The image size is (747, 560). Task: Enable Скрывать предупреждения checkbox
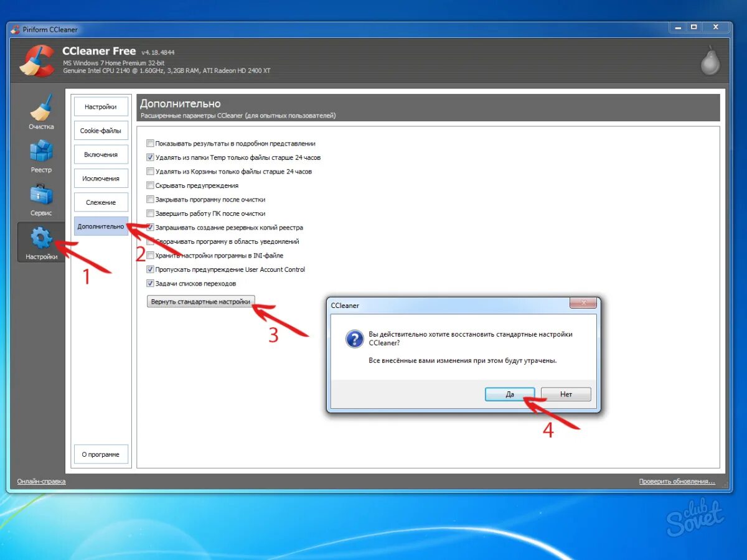point(150,185)
